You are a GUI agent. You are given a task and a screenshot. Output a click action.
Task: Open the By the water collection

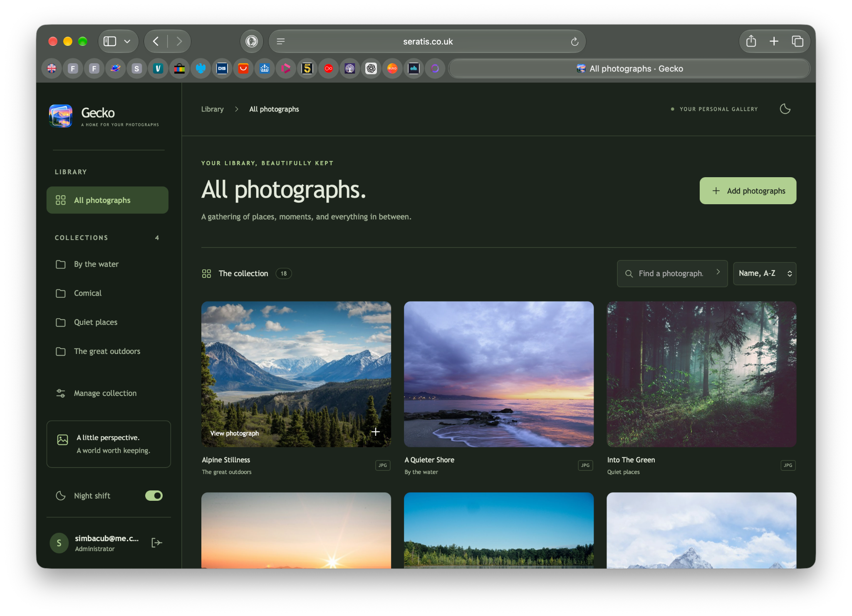click(x=107, y=264)
